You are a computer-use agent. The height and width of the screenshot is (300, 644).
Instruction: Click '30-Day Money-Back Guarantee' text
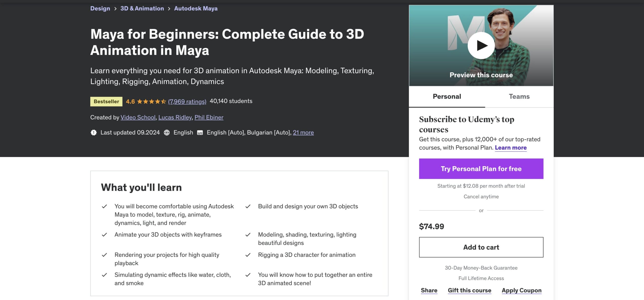click(x=481, y=268)
